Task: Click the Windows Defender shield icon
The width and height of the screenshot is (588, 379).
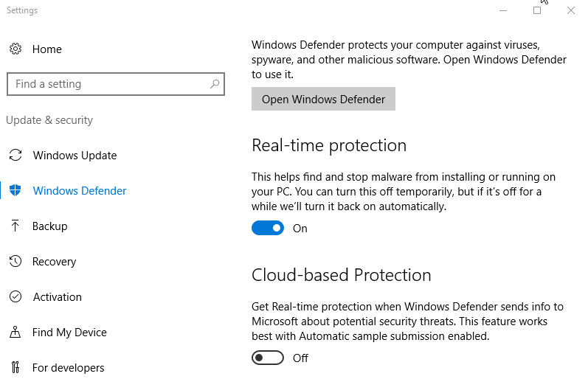Action: coord(15,191)
